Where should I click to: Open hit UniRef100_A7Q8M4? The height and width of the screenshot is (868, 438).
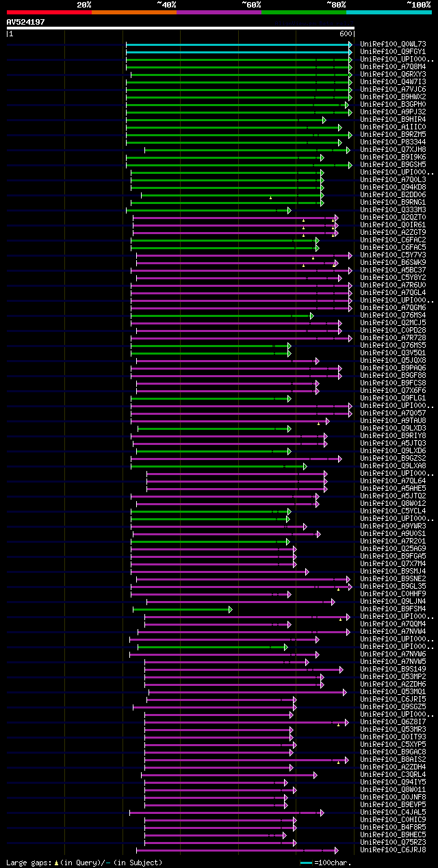click(393, 67)
